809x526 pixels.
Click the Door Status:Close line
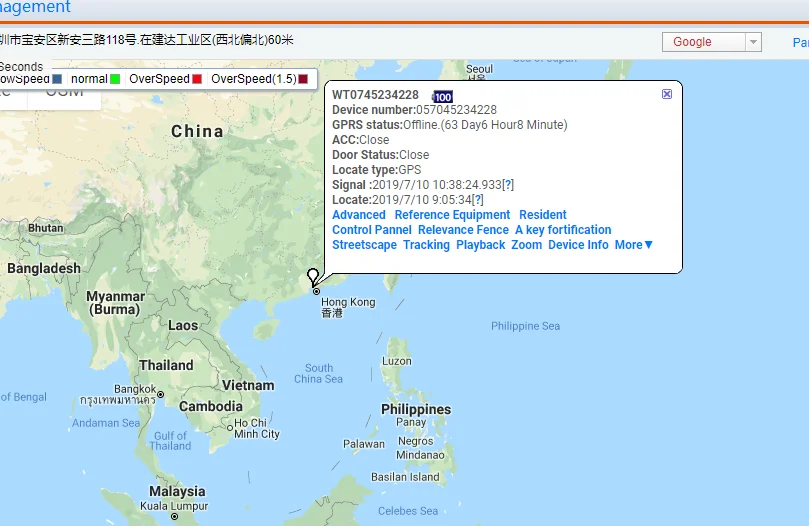point(380,155)
